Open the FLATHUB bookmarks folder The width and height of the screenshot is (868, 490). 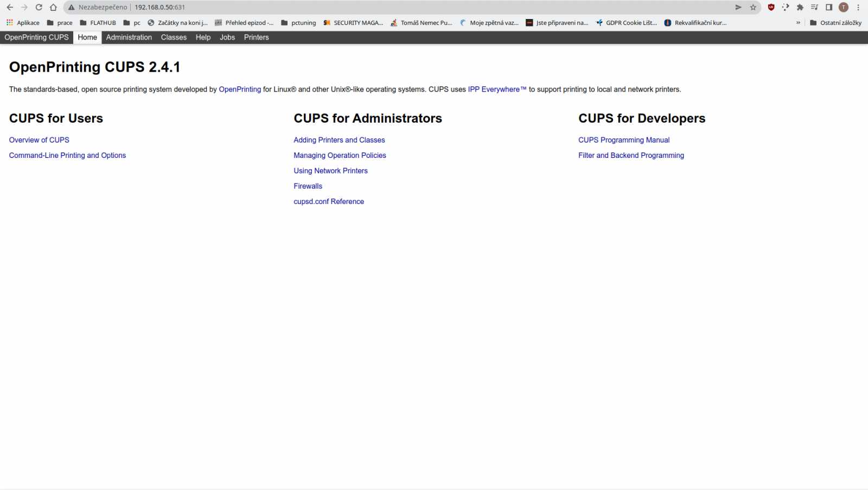point(98,23)
